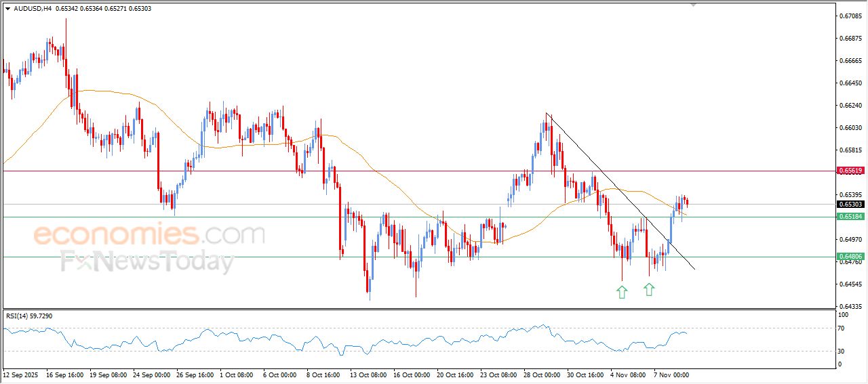Click the 0.67085 price scale label
This screenshot has height=384, width=868.
[850, 16]
